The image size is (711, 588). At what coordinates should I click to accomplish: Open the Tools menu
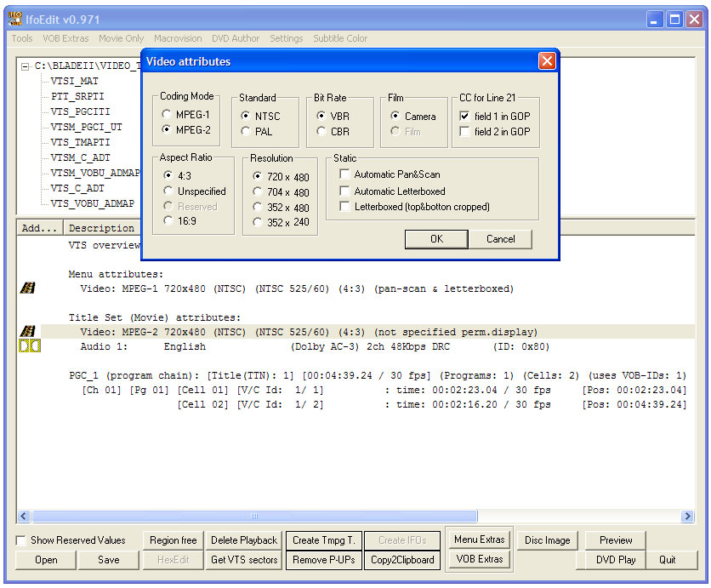click(x=22, y=38)
